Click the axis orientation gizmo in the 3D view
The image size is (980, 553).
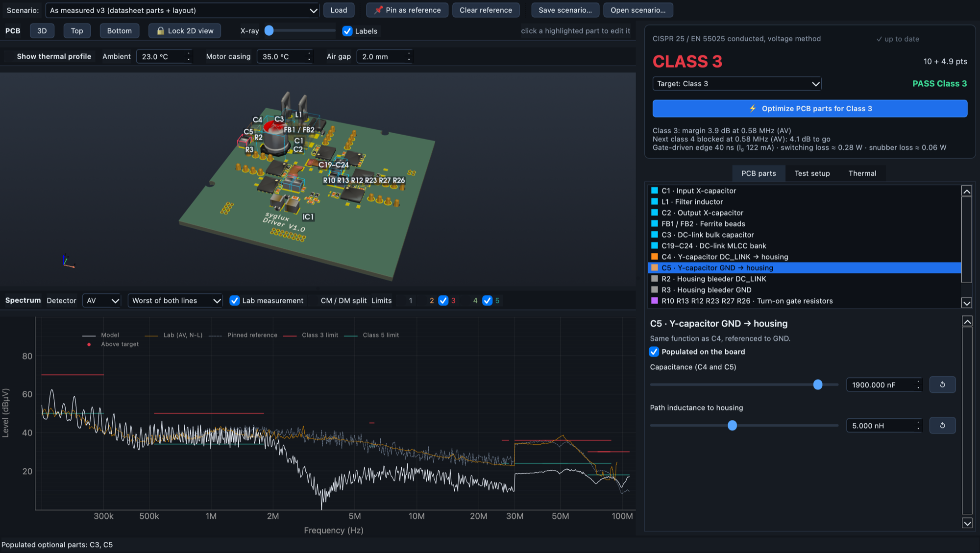(68, 261)
